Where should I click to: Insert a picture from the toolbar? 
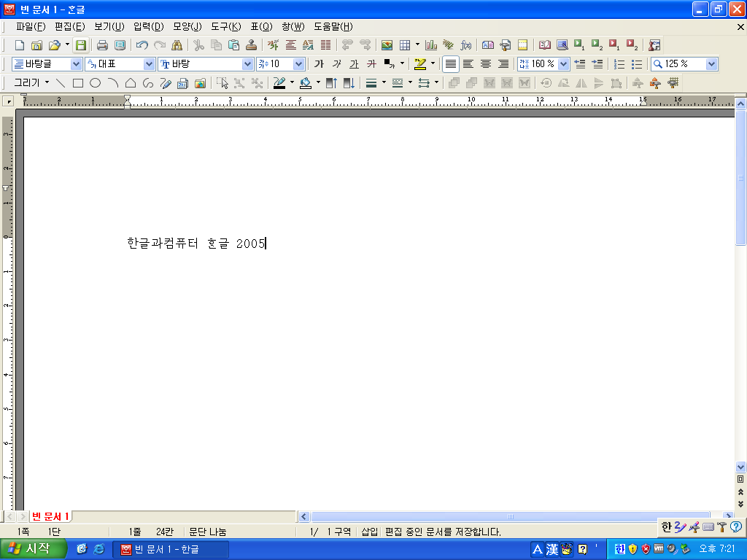pyautogui.click(x=387, y=45)
